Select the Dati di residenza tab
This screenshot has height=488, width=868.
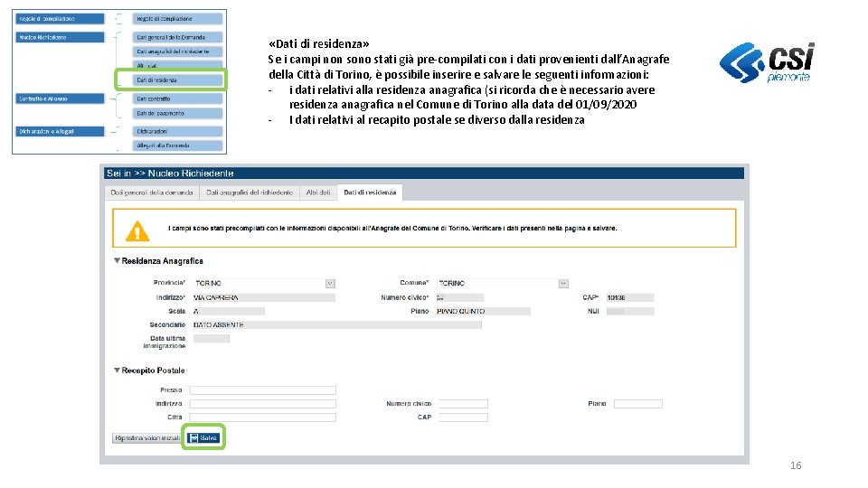coord(370,192)
